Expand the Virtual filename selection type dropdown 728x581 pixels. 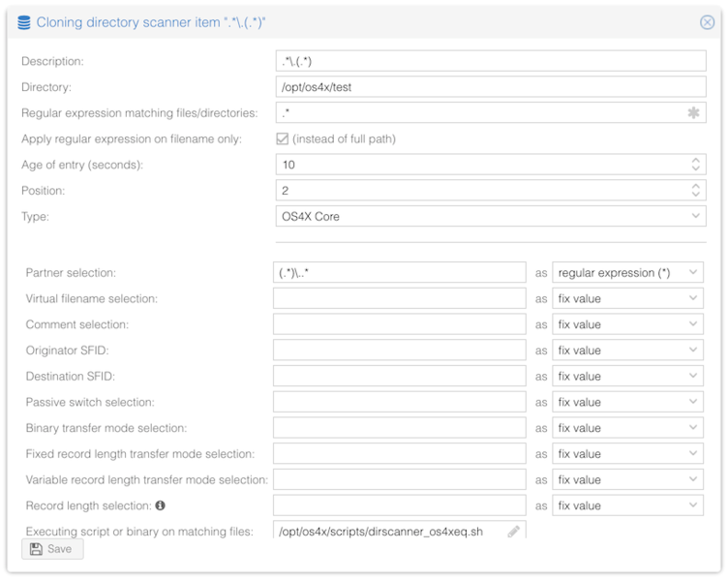626,299
